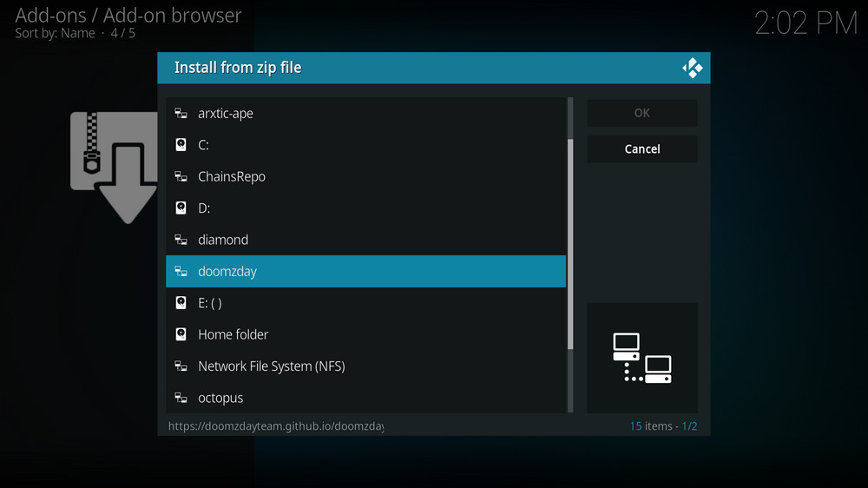
Task: Click the large network preview thumbnail
Action: (641, 357)
